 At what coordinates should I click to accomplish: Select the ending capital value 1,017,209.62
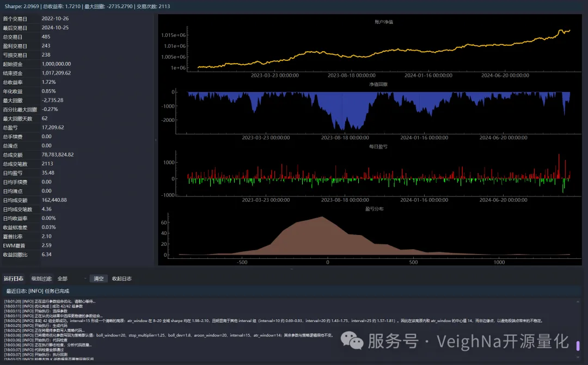point(56,73)
